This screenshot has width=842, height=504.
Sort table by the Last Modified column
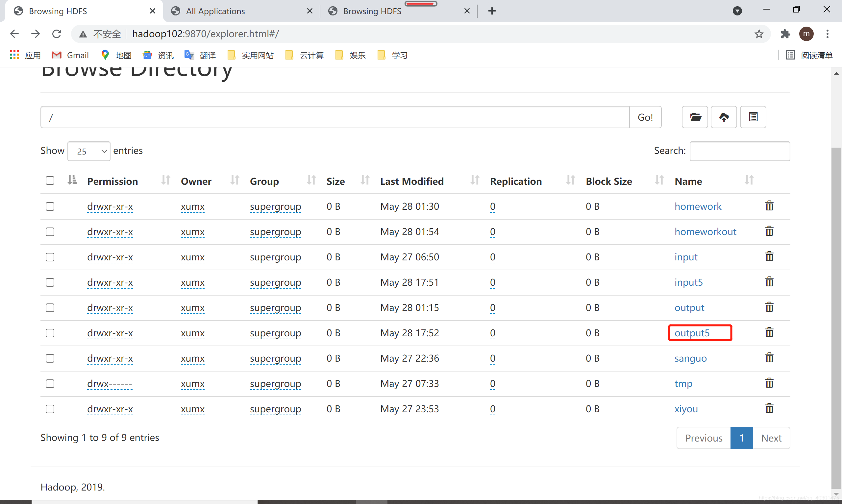click(412, 181)
